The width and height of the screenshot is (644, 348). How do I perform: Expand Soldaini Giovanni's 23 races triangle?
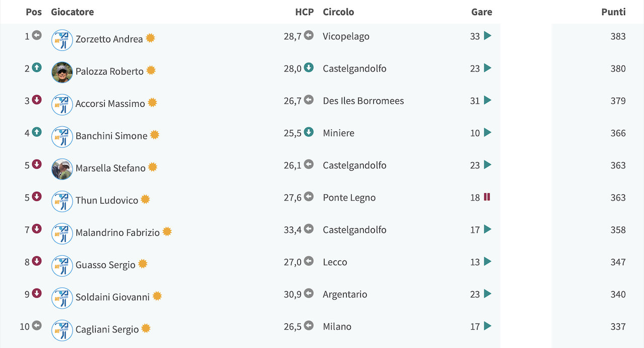(488, 294)
